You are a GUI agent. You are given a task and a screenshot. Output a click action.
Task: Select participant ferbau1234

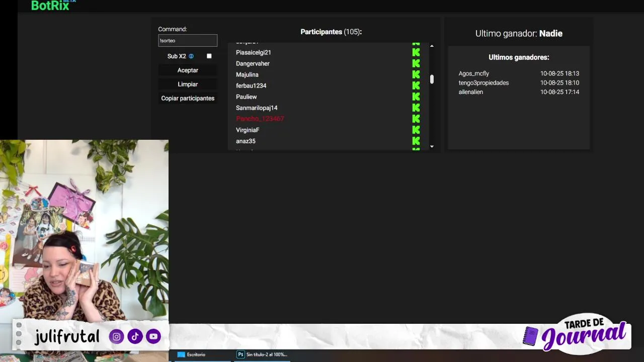coord(251,85)
